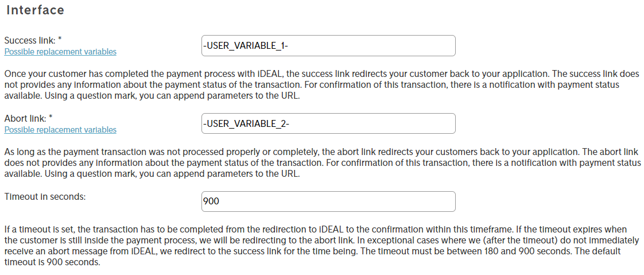Screen dimensions: 644x275
Task: Select the Timeout in seconds field
Action: (x=328, y=202)
